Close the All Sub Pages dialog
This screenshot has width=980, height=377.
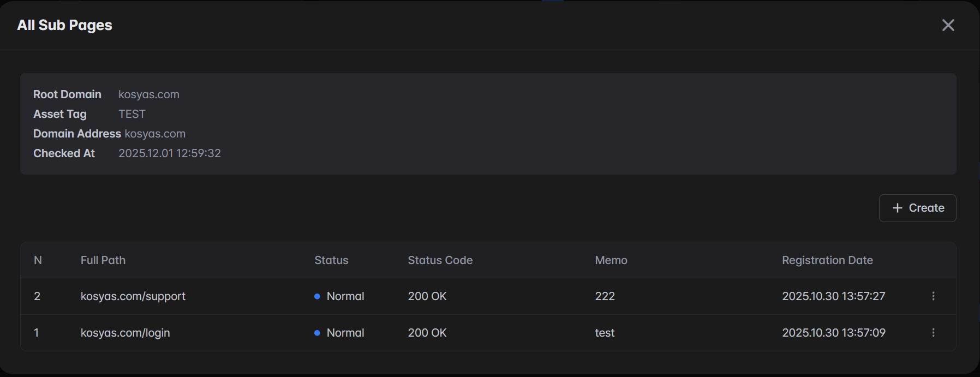(x=948, y=25)
